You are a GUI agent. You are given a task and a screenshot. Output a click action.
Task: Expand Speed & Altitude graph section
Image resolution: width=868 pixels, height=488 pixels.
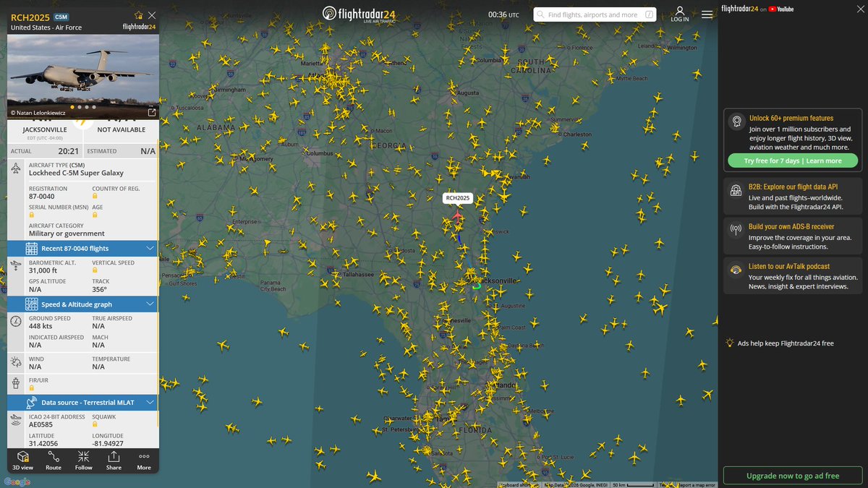(82, 304)
